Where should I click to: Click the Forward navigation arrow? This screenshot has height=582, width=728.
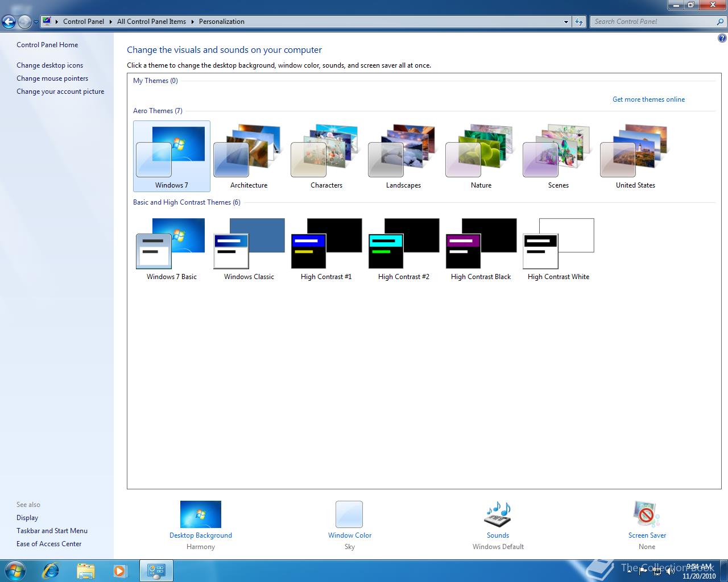(x=24, y=22)
